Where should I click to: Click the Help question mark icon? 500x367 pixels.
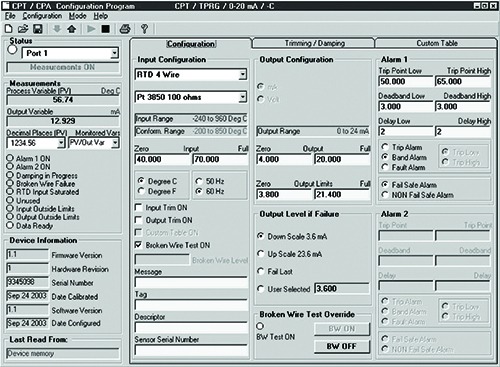click(x=144, y=29)
